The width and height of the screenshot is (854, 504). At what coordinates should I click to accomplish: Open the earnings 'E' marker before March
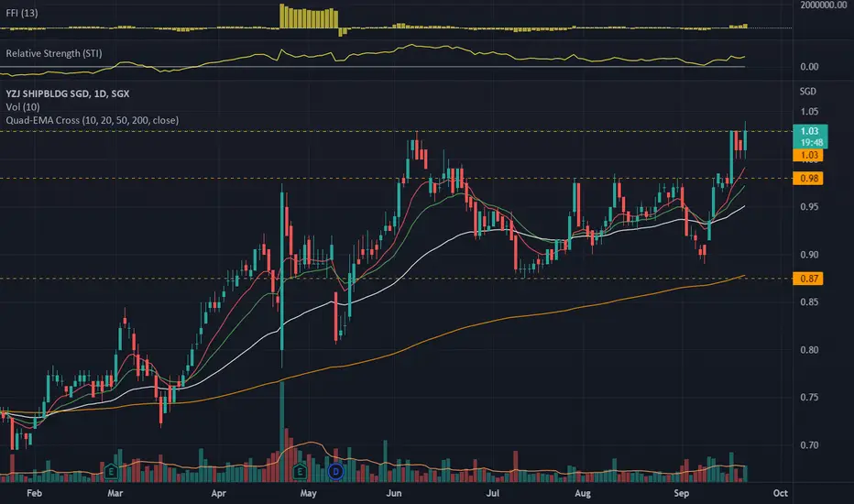tap(111, 471)
